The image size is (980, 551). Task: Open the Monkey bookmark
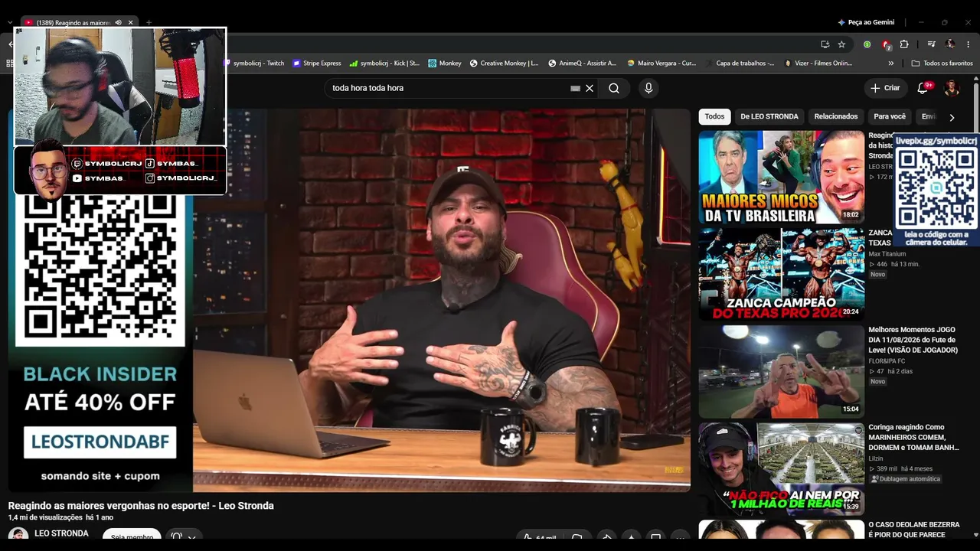point(445,64)
